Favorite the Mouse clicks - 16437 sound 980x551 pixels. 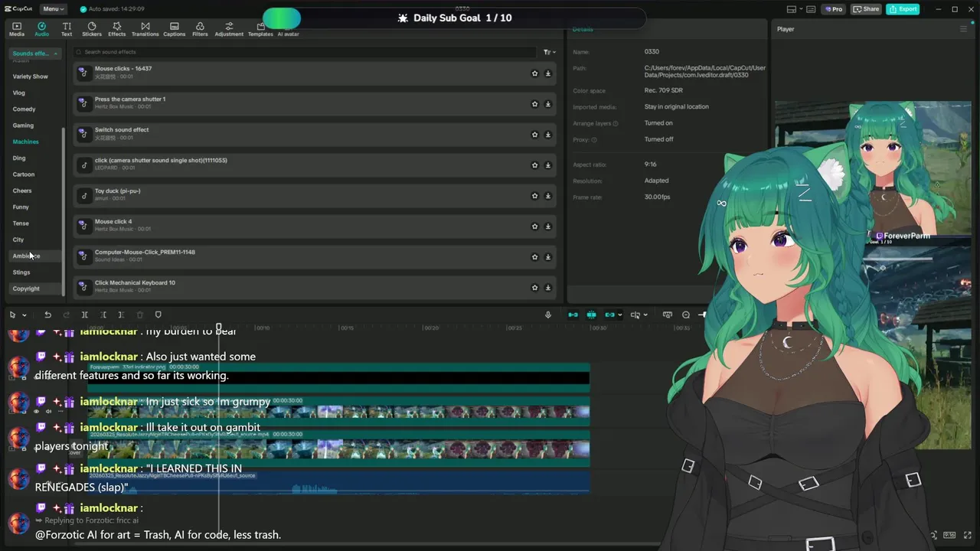coord(535,73)
